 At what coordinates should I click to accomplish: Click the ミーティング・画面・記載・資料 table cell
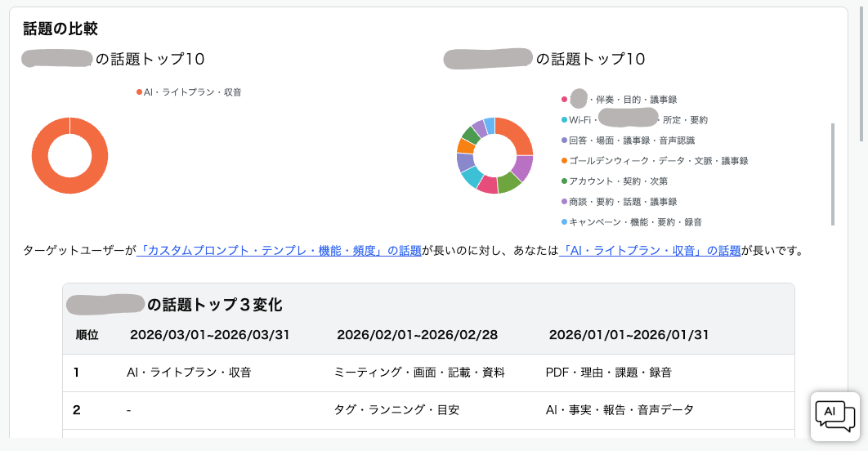point(419,373)
